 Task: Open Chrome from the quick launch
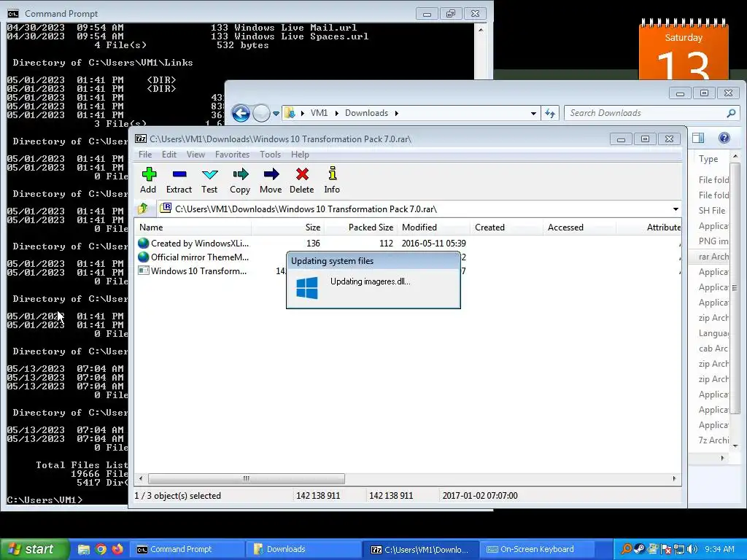(x=101, y=549)
